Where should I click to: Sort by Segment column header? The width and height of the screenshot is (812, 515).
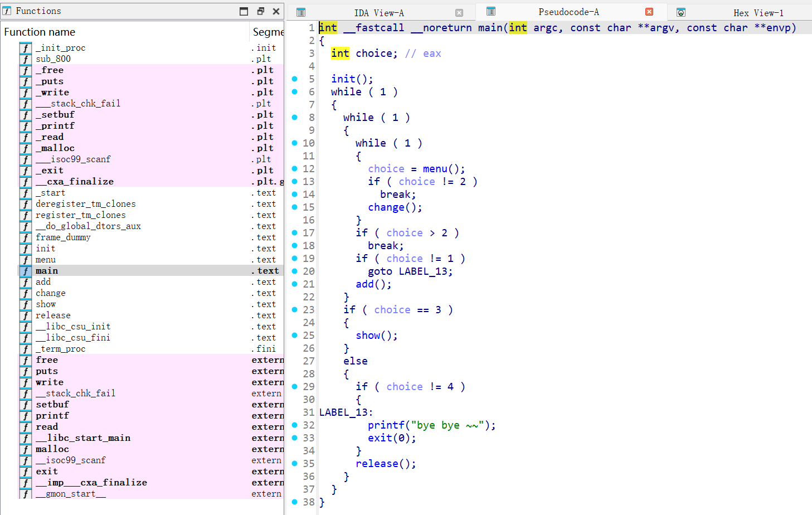tap(268, 32)
